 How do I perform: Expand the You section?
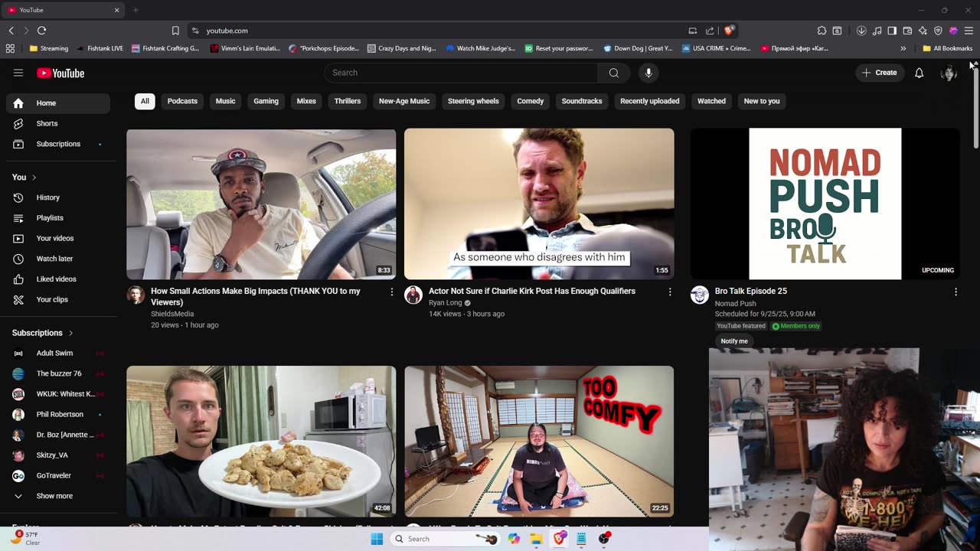(x=24, y=178)
